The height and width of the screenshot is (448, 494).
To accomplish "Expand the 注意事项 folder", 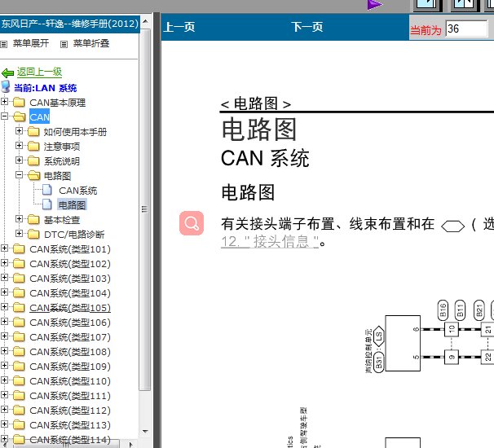I will 20,145.
